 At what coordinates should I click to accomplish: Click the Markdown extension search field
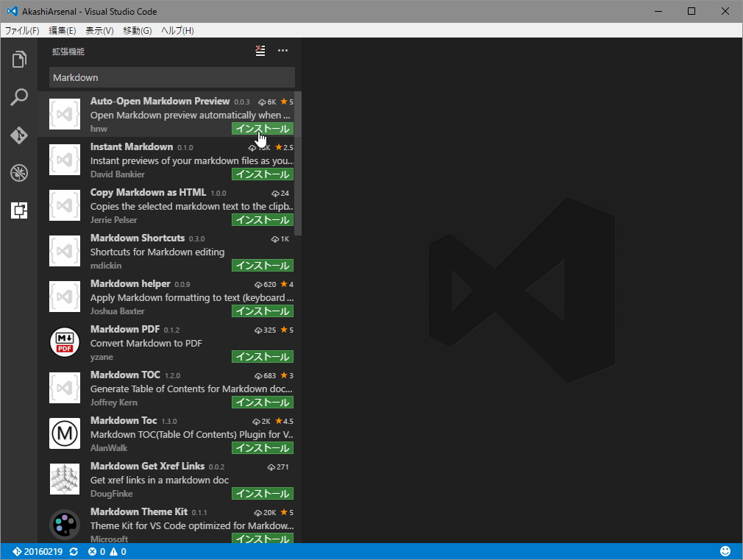[x=171, y=77]
